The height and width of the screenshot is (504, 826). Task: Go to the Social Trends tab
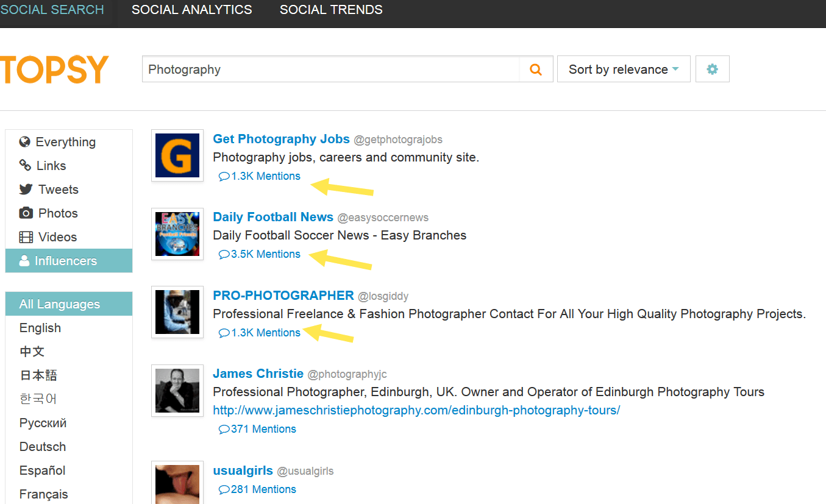(331, 10)
